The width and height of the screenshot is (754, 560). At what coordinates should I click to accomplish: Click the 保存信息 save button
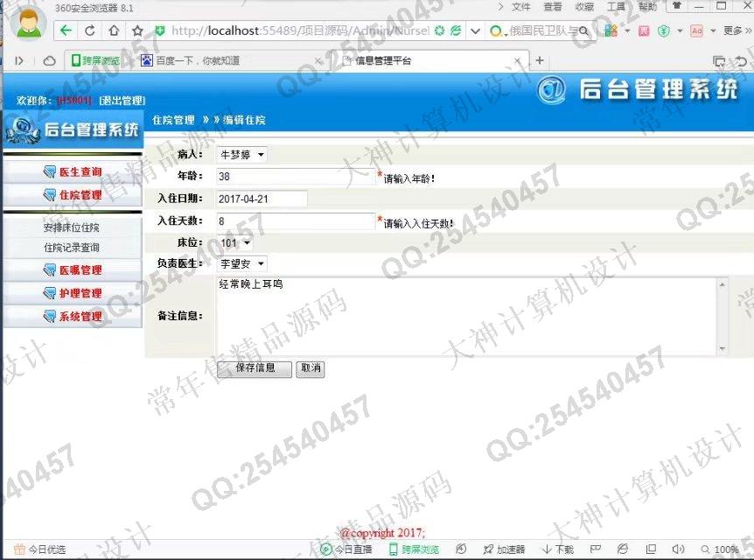(x=254, y=368)
